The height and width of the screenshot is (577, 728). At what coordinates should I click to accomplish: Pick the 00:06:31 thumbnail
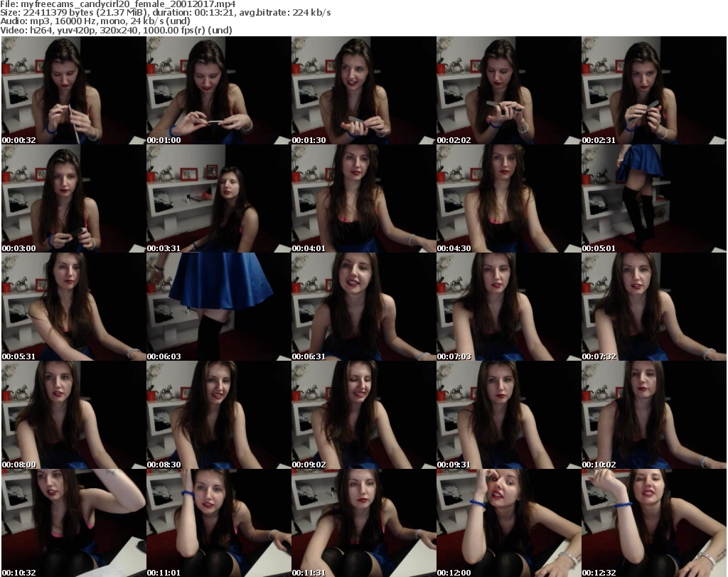click(363, 307)
